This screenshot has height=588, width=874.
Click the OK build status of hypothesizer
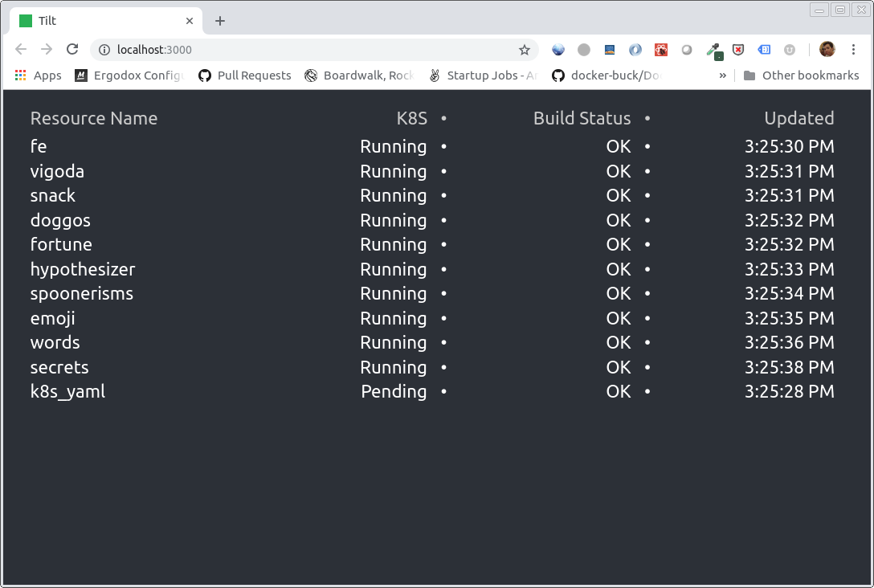619,269
